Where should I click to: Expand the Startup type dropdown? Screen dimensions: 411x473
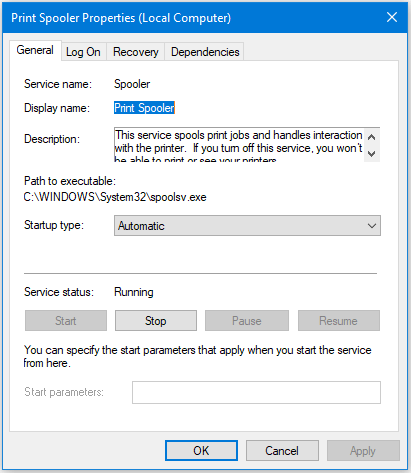[247, 226]
